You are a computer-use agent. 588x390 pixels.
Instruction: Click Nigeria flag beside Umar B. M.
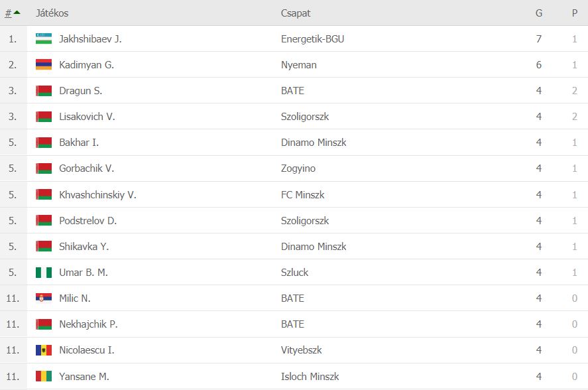pyautogui.click(x=44, y=273)
